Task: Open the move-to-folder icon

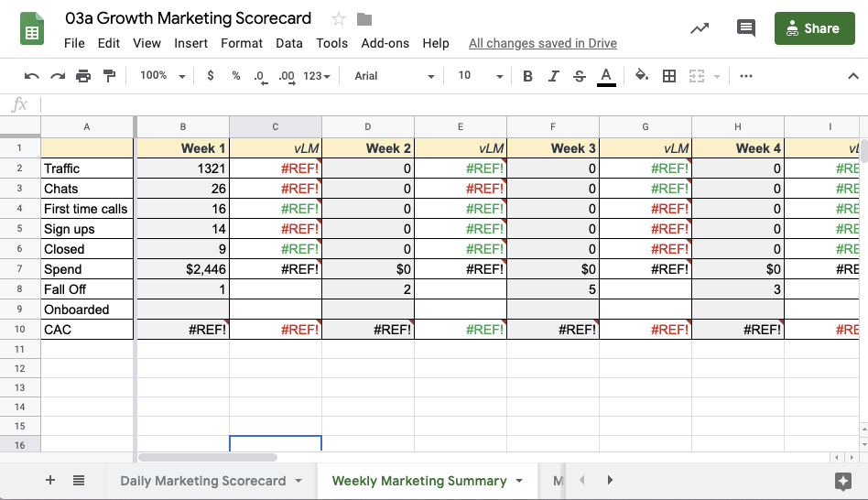Action: [x=364, y=19]
